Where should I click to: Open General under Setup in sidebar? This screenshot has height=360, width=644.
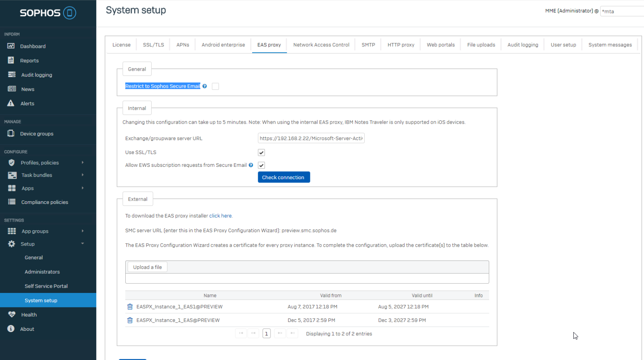34,257
